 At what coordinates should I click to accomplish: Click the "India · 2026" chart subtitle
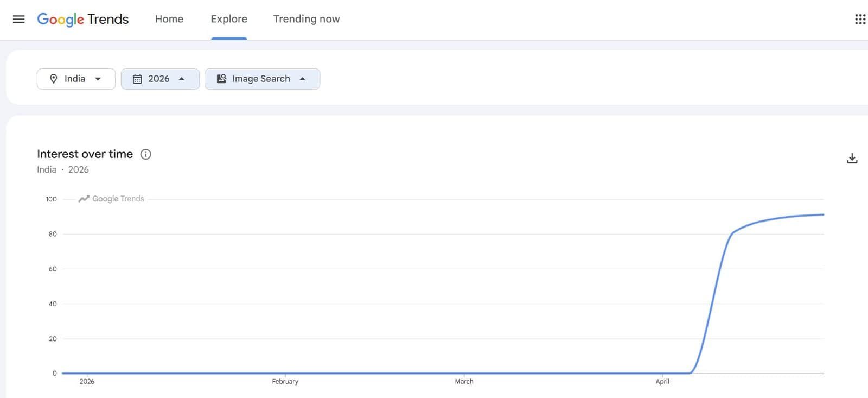63,169
